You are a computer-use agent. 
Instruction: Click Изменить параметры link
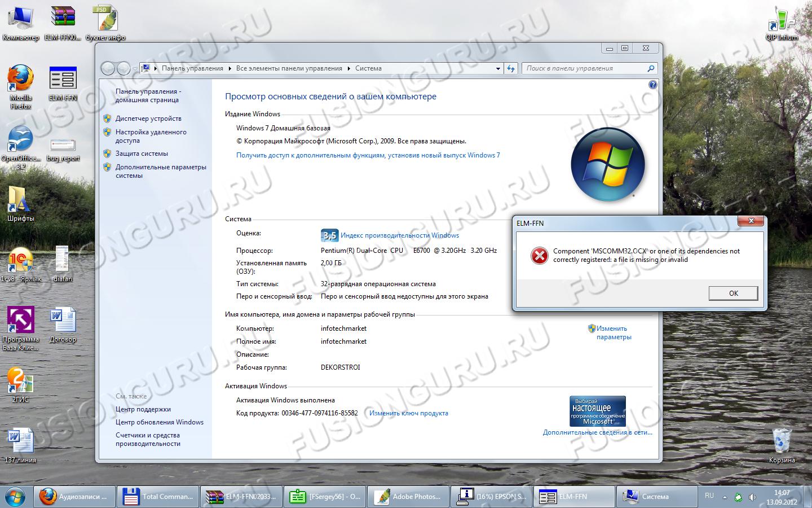(x=614, y=332)
